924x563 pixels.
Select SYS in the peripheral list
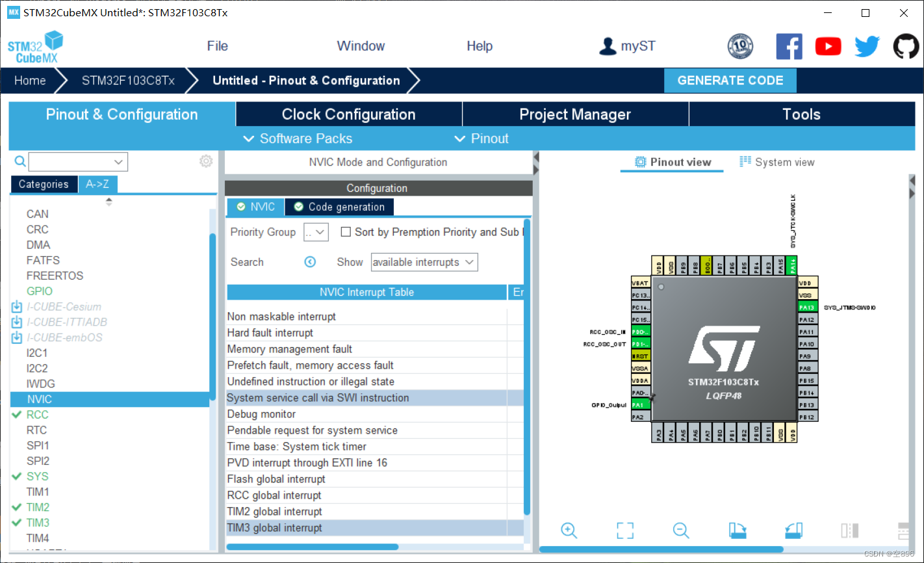point(38,476)
